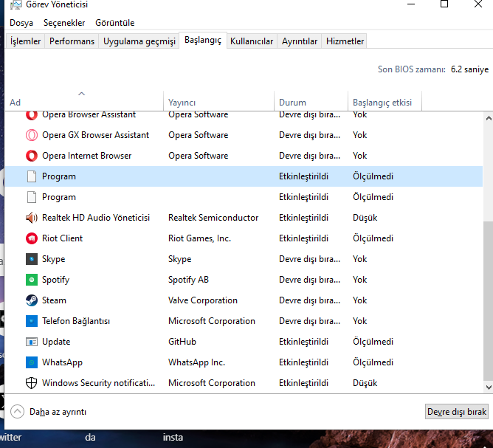The image size is (493, 448).
Task: Click the Son BIOS zamanı 6.2 saniye value
Action: click(469, 69)
